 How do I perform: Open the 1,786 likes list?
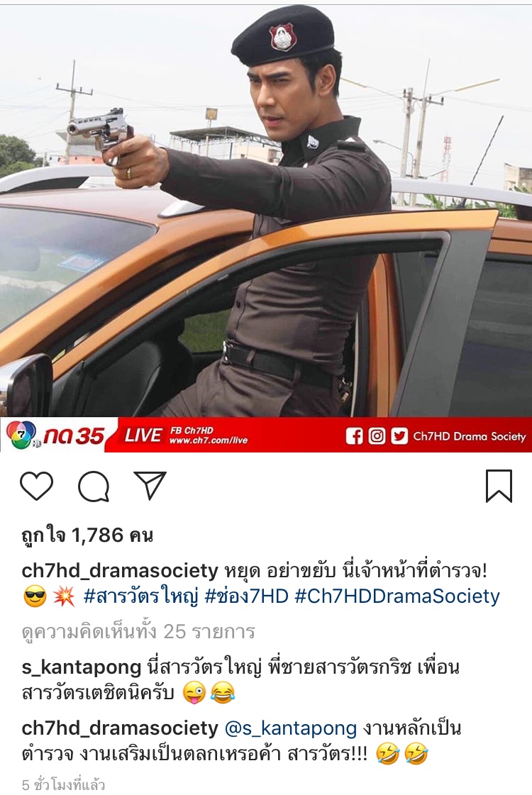coord(87,535)
